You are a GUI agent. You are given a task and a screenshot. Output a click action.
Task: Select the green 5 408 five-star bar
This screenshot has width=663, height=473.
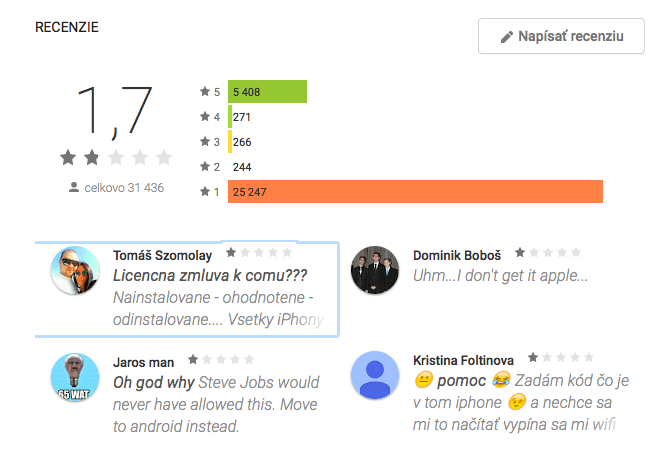click(267, 91)
